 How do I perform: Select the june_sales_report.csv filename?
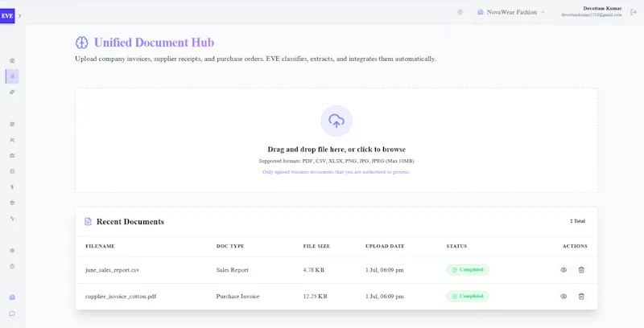pyautogui.click(x=113, y=270)
